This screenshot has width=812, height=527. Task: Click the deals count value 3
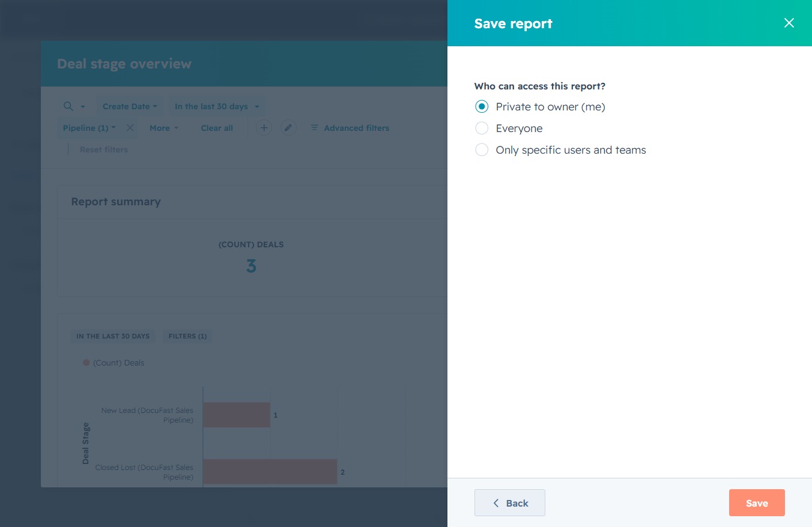point(251,266)
